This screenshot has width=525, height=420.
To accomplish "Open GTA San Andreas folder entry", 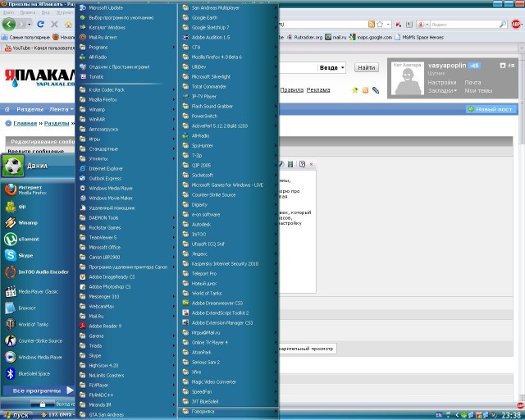I will pos(127,415).
